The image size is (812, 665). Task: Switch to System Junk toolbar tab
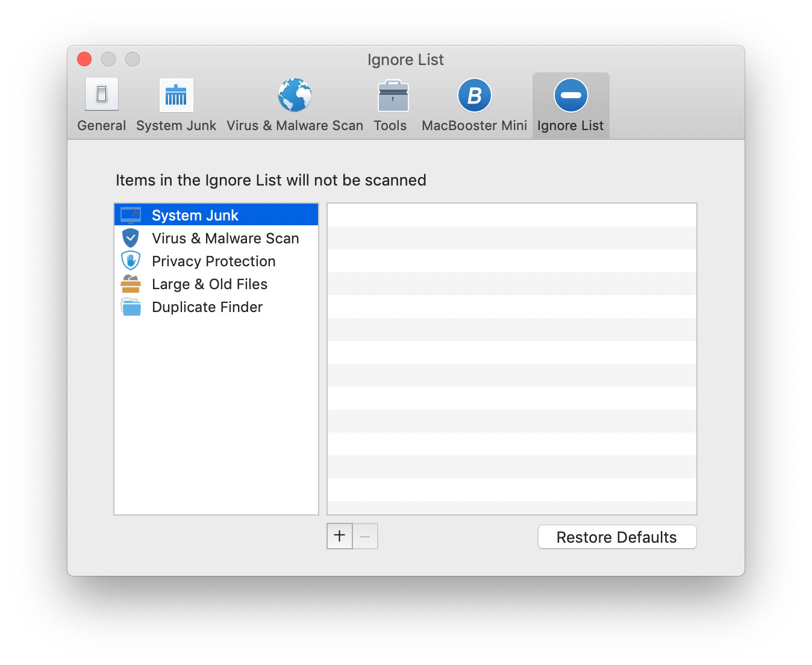pyautogui.click(x=176, y=105)
